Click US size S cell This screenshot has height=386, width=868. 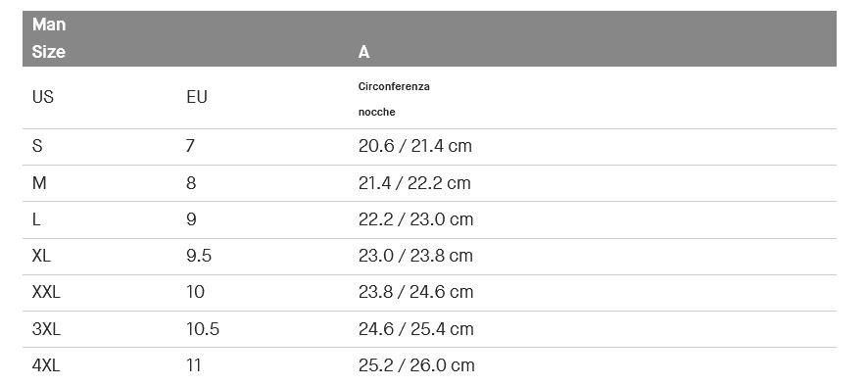pos(37,146)
